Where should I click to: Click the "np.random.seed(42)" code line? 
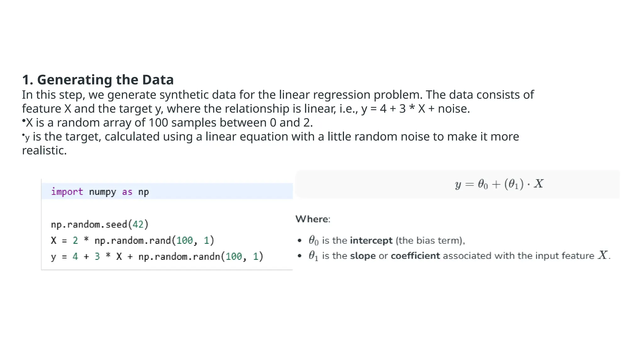[99, 224]
